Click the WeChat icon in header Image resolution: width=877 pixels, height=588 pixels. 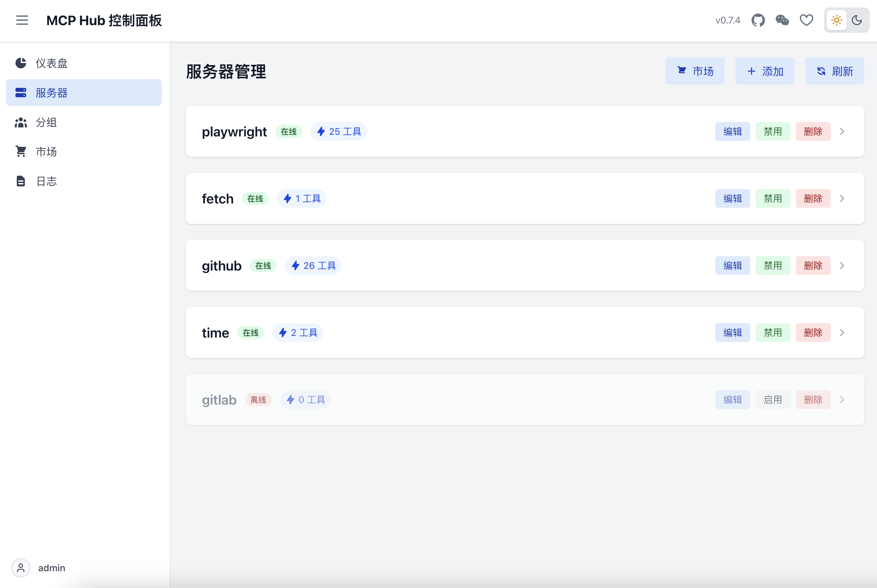[x=782, y=20]
